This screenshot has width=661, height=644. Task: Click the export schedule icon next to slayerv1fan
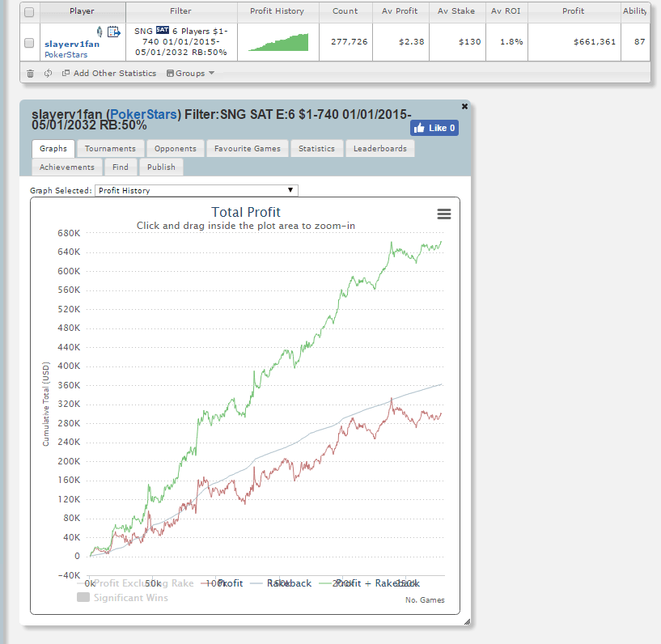click(114, 32)
